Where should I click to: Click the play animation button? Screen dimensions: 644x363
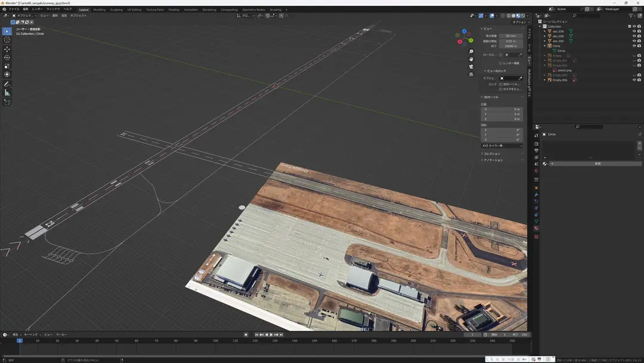point(271,335)
